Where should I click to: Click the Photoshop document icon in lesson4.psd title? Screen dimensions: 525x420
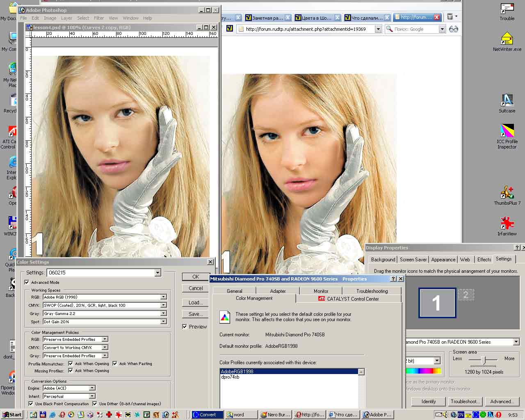pos(30,27)
